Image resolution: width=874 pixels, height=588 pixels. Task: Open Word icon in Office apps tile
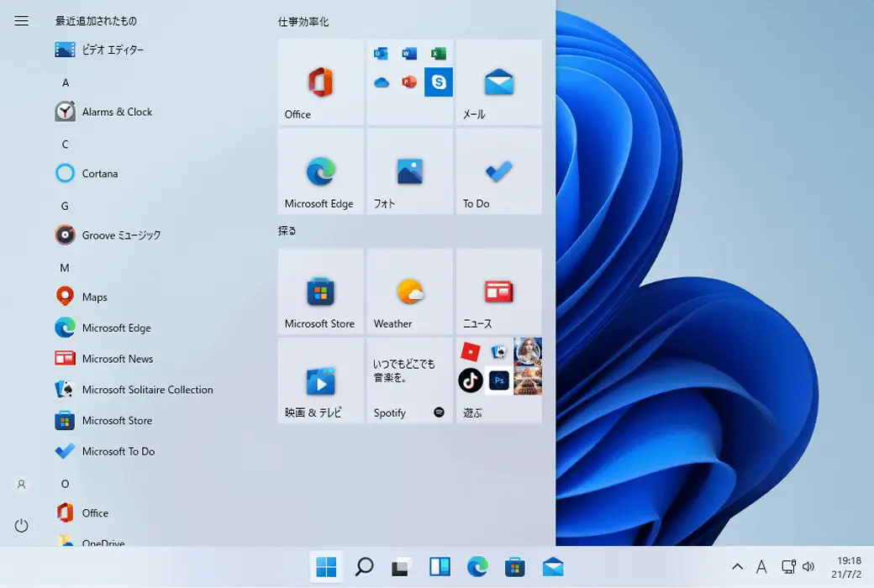coord(409,54)
